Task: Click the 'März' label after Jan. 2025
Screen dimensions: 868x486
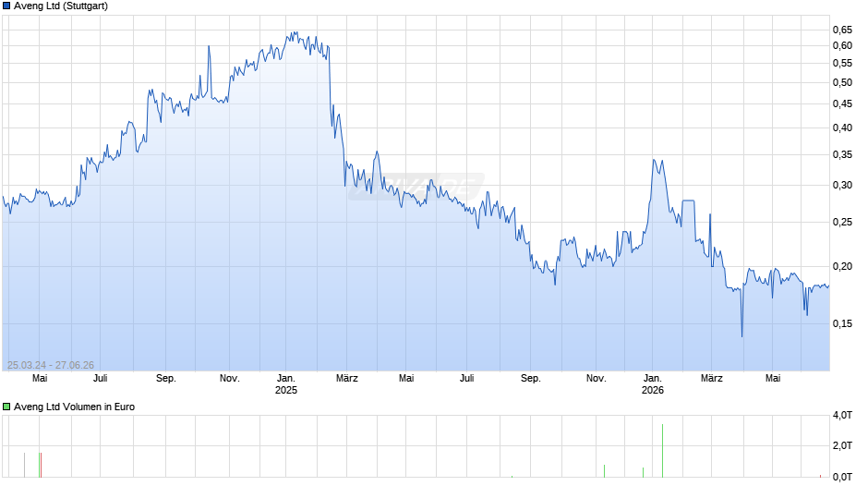Action: click(347, 379)
